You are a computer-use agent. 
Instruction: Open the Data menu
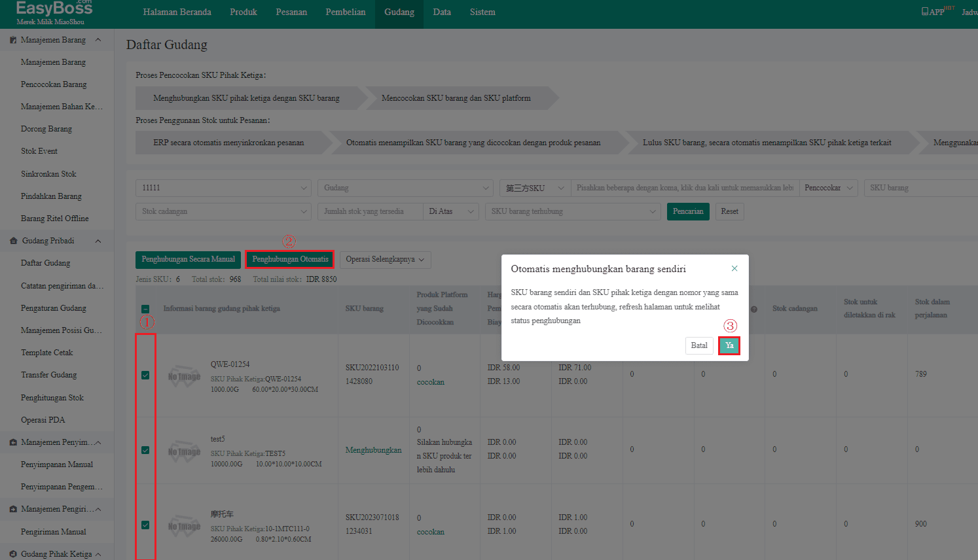(x=442, y=12)
